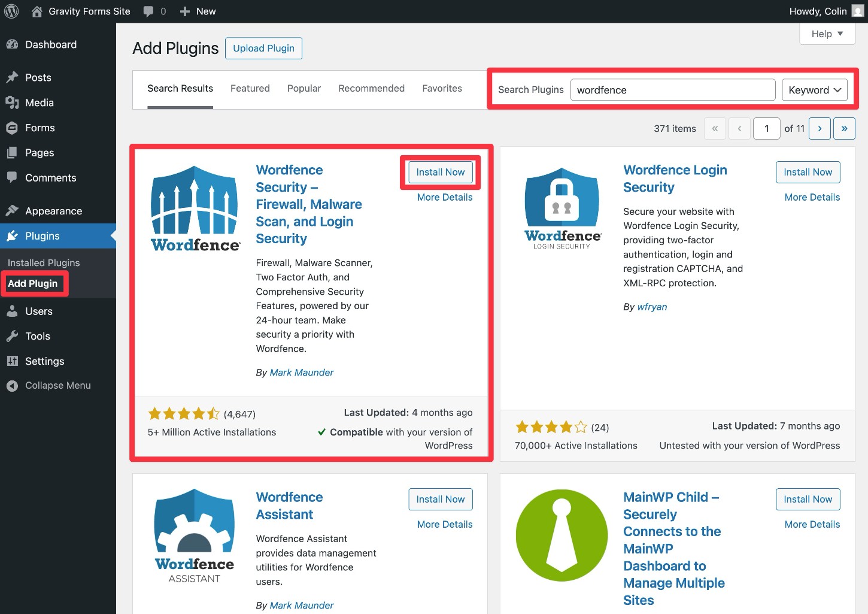Viewport: 868px width, 614px height.
Task: Install Wordfence Assistant now
Action: click(x=441, y=499)
